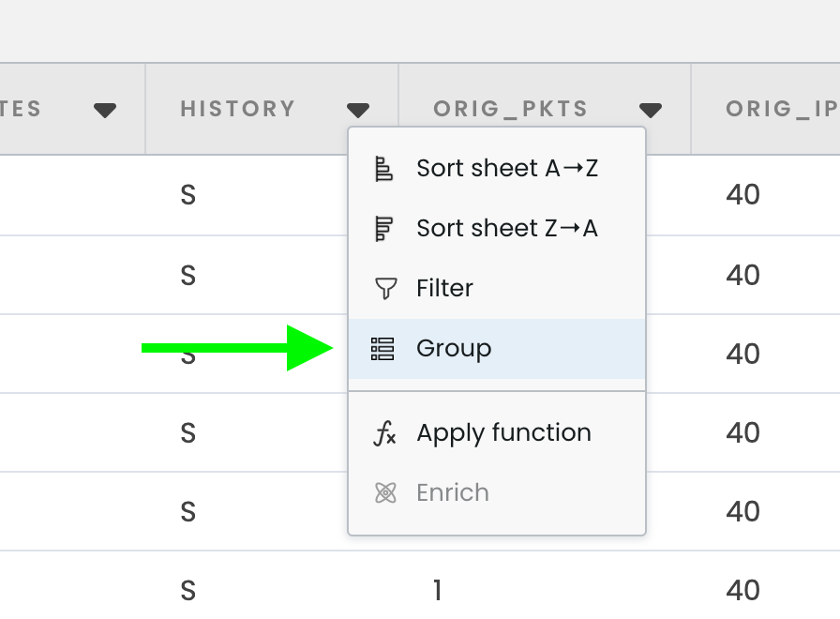This screenshot has width=840, height=619.
Task: Select the HISTORY column header
Action: 238,109
